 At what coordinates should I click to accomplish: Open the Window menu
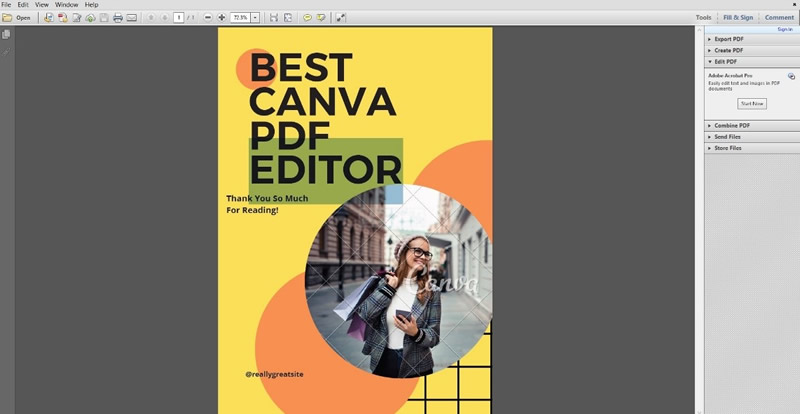66,5
